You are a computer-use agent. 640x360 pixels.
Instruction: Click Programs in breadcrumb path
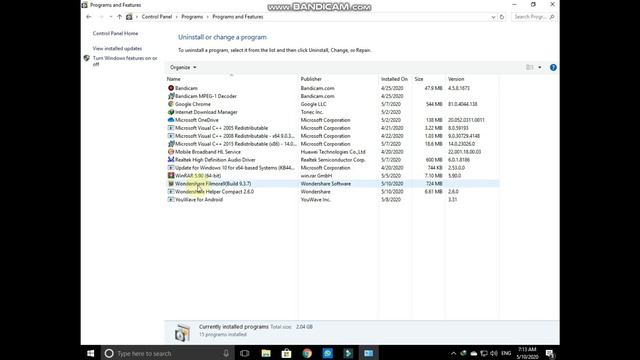[x=192, y=17]
